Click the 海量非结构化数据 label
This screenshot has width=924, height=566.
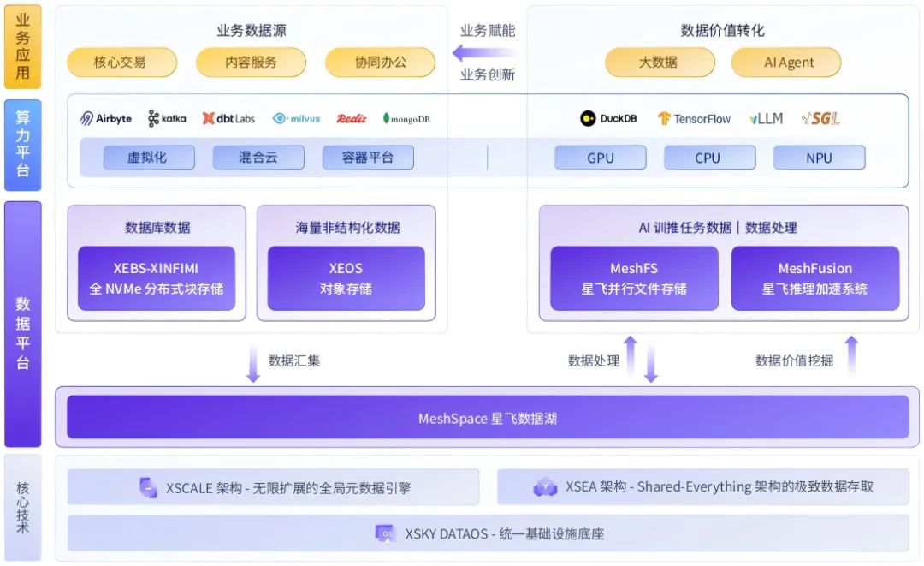click(x=347, y=228)
